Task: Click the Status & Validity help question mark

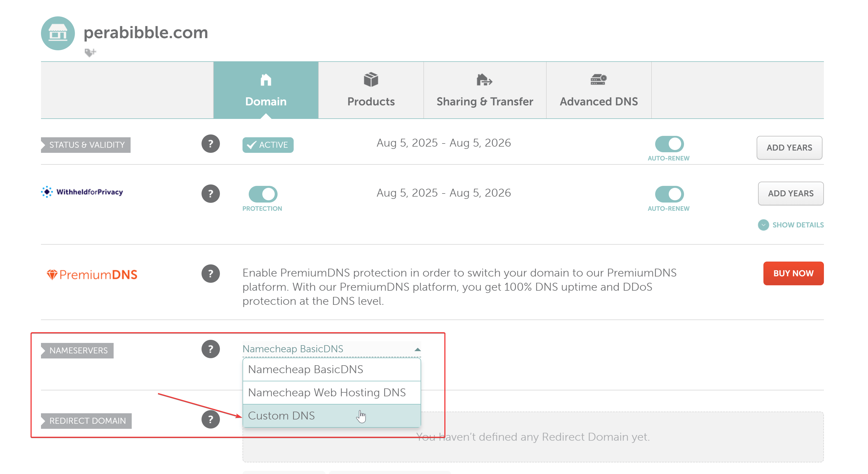Action: click(x=210, y=144)
